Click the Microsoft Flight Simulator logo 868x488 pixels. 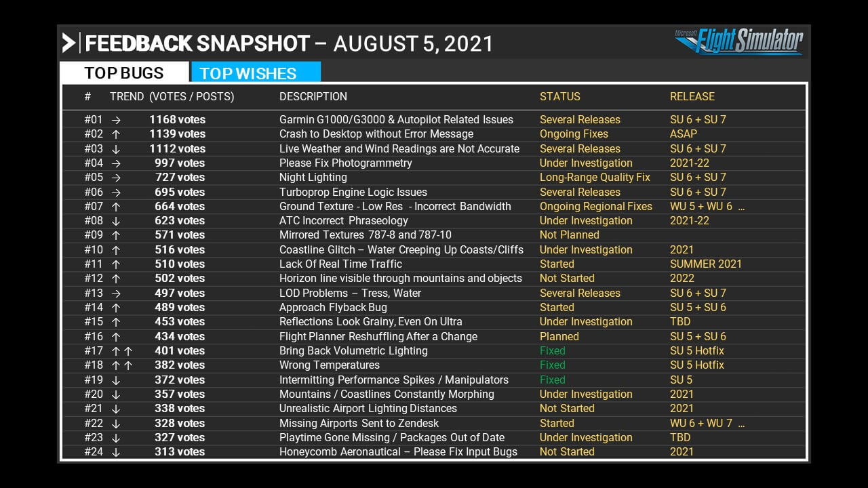click(738, 42)
